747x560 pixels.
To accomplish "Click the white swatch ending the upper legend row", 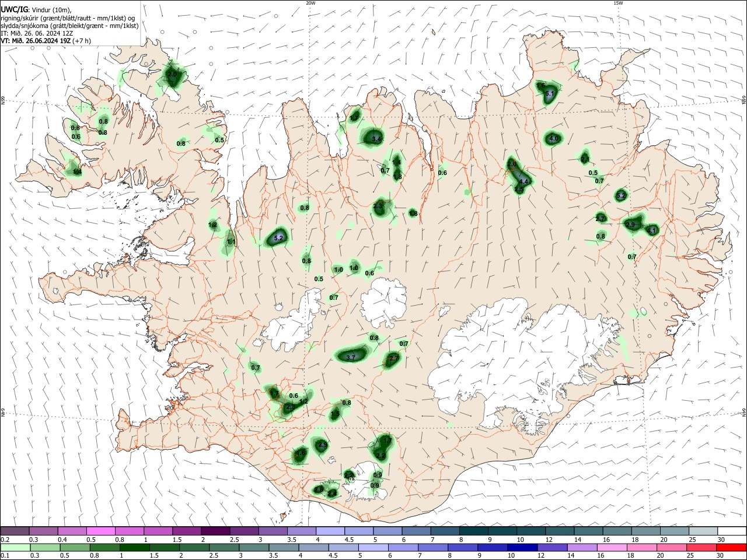I will 732,531.
